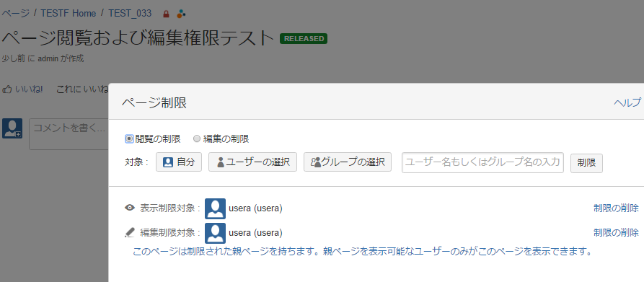Click the ページ制限 dialog heading
644x282 pixels.
154,103
